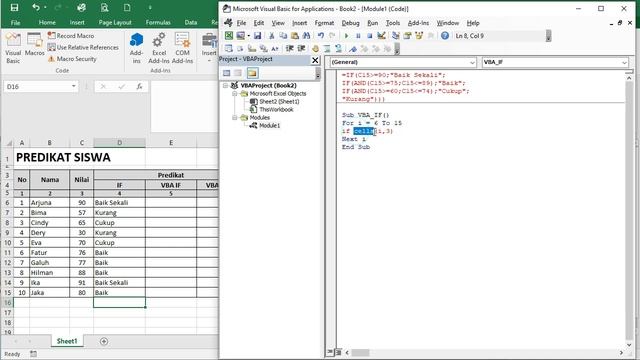
Task: Click blue Add-ins button in ribbon
Action: tap(136, 48)
